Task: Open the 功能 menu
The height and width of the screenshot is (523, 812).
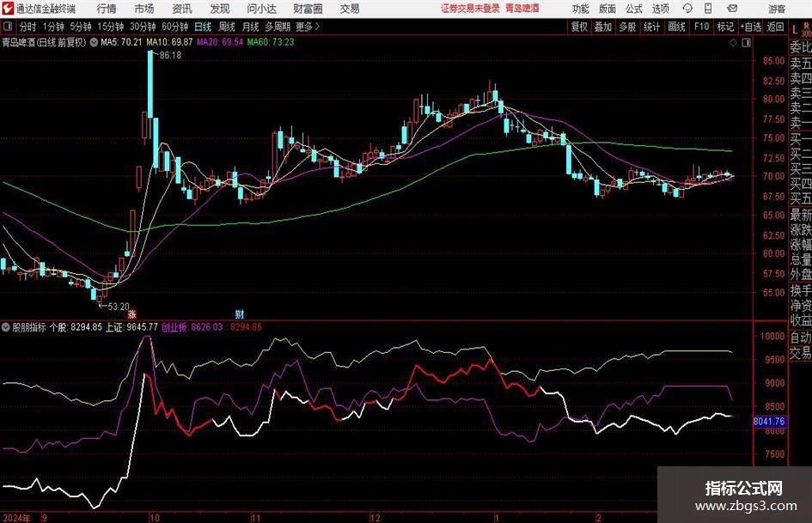Action: point(581,9)
